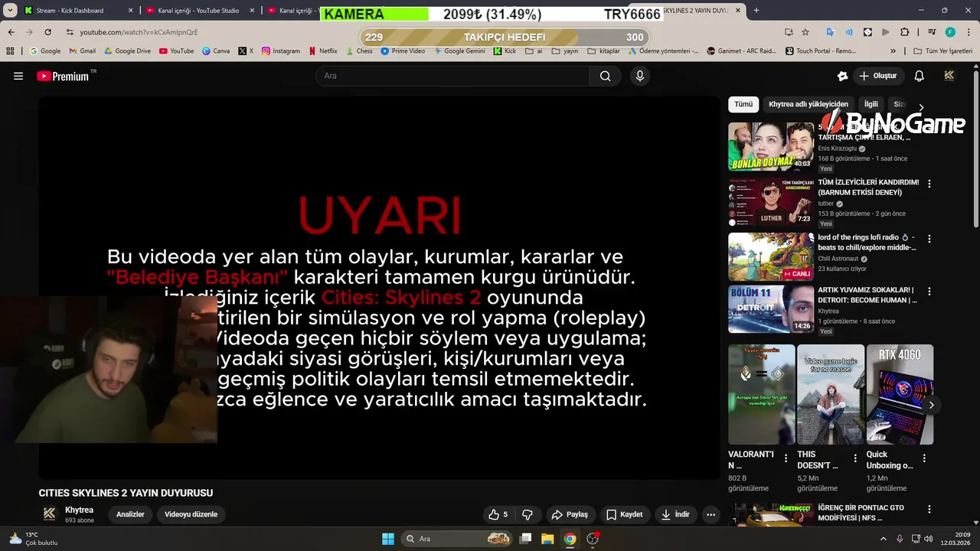The height and width of the screenshot is (551, 980).
Task: Open Analizler for this video
Action: [130, 514]
